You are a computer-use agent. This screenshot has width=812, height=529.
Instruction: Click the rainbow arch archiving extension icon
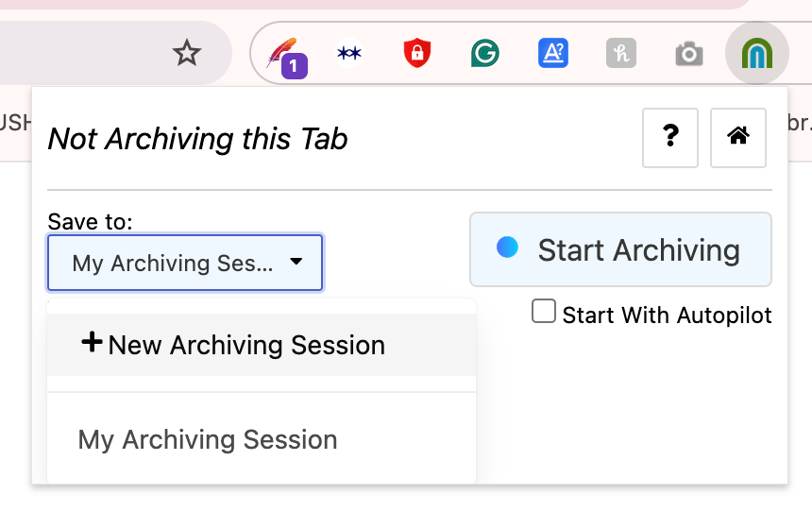[x=756, y=54]
